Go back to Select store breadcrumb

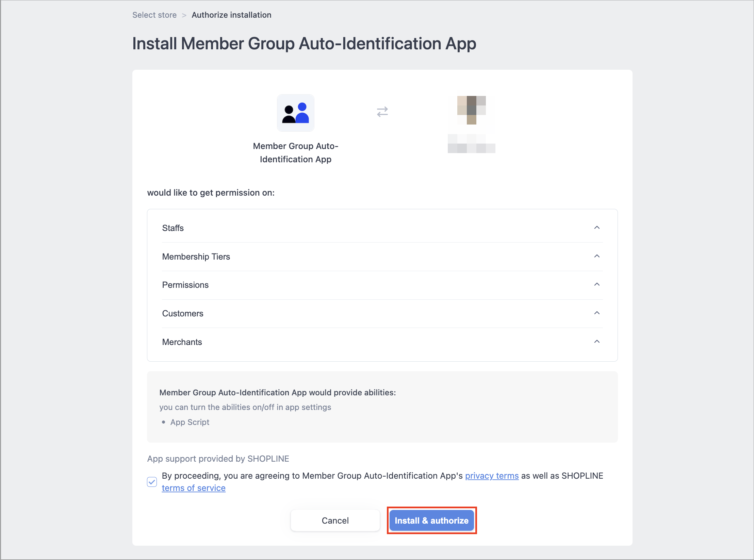click(x=154, y=15)
